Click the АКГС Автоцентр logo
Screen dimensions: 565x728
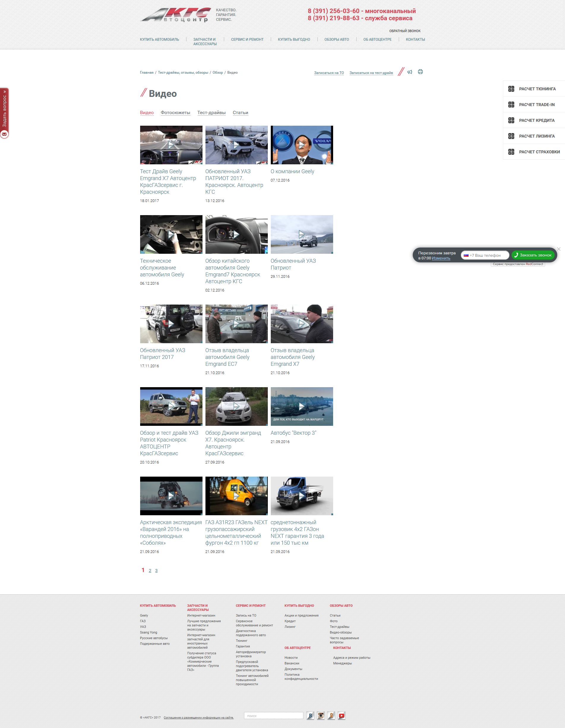pyautogui.click(x=175, y=15)
